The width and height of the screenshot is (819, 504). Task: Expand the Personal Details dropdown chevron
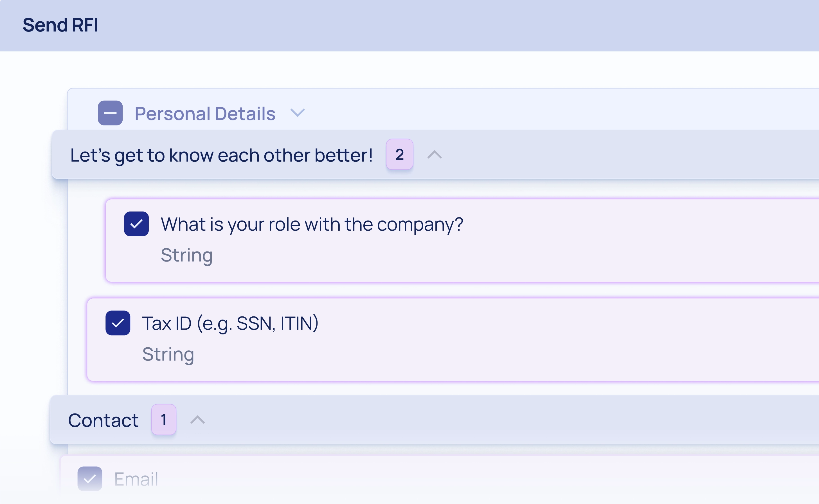(x=297, y=113)
